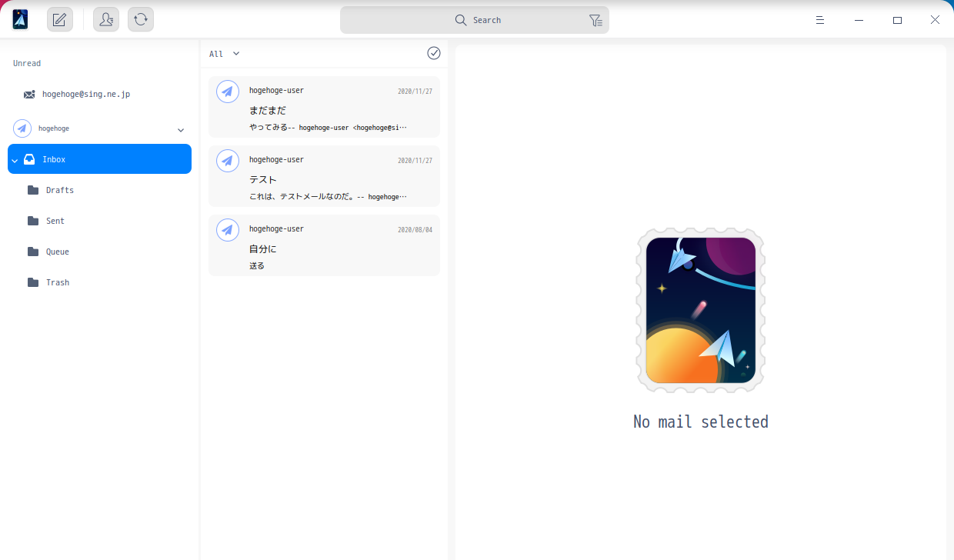Click the No mail selected label
The image size is (954, 560).
(x=701, y=422)
